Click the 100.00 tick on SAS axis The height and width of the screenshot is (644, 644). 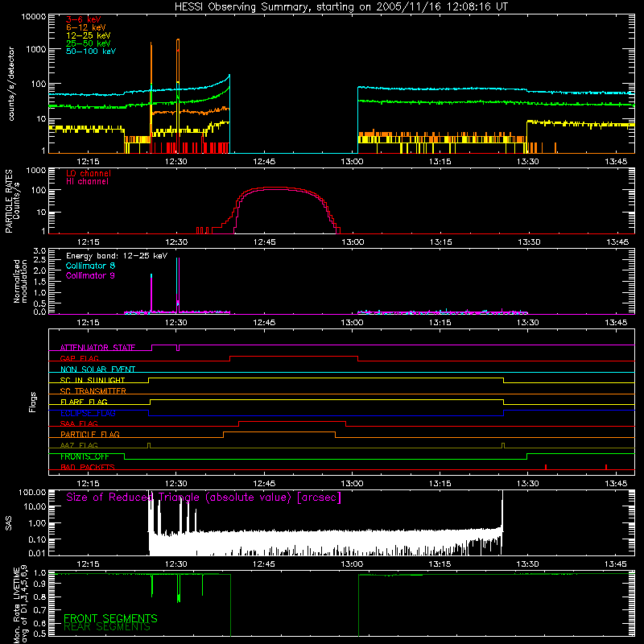point(32,493)
